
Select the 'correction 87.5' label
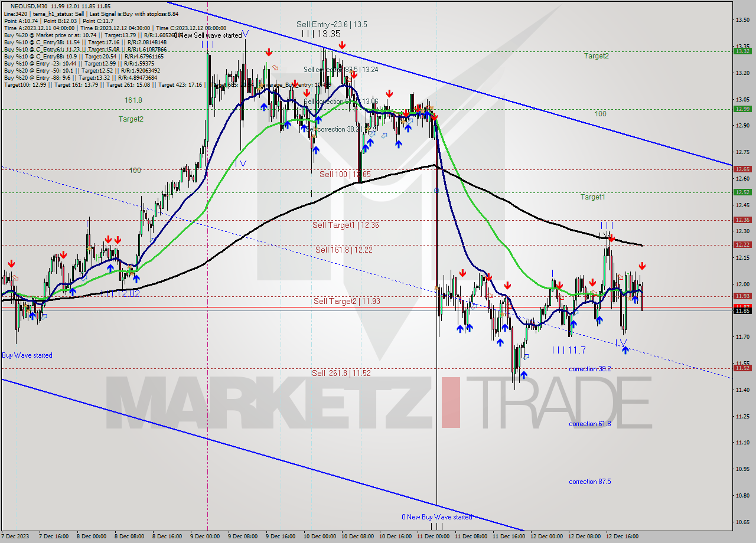point(590,482)
